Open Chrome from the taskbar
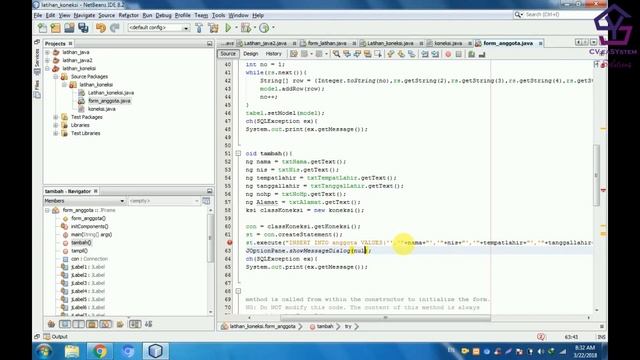This screenshot has width=640, height=360. (99, 351)
